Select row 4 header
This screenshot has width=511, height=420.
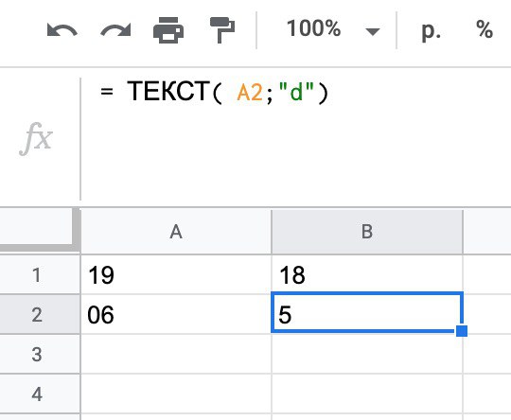point(37,394)
